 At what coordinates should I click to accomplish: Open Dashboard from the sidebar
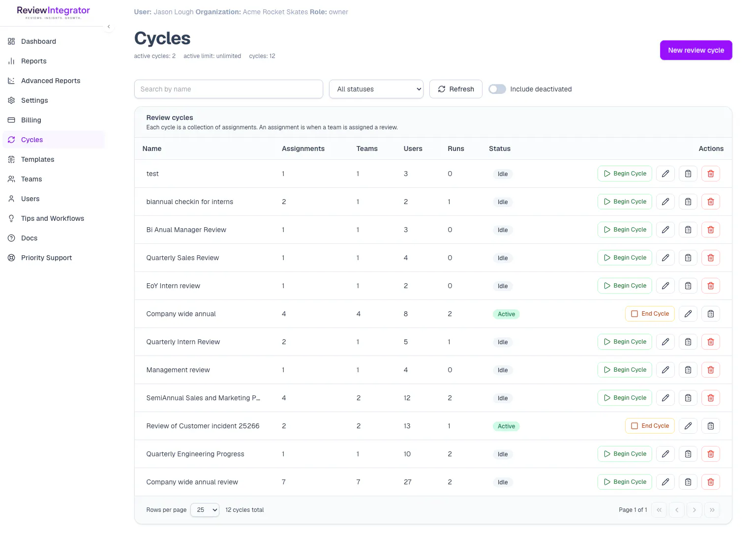[x=53, y=41]
